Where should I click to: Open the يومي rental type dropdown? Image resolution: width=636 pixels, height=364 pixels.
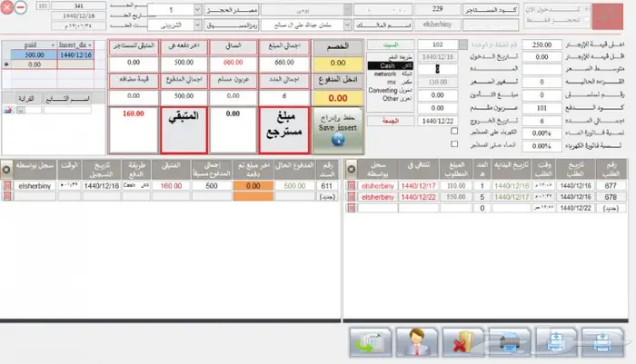click(348, 10)
